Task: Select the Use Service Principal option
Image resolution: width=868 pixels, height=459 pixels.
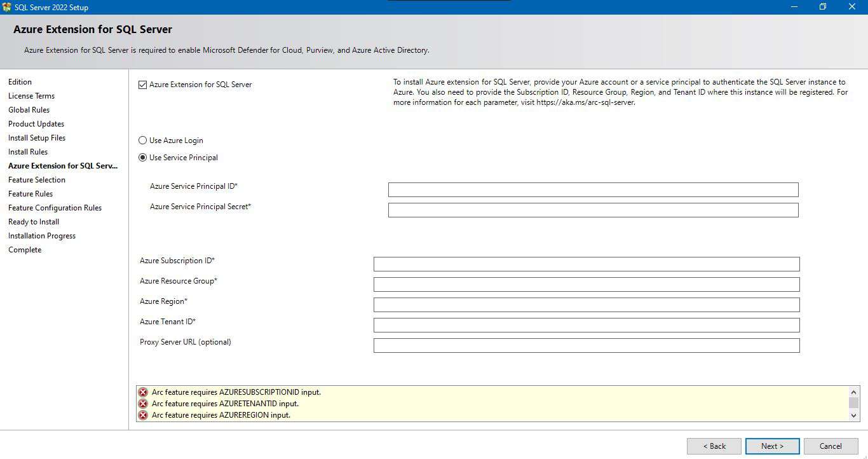Action: tap(143, 158)
